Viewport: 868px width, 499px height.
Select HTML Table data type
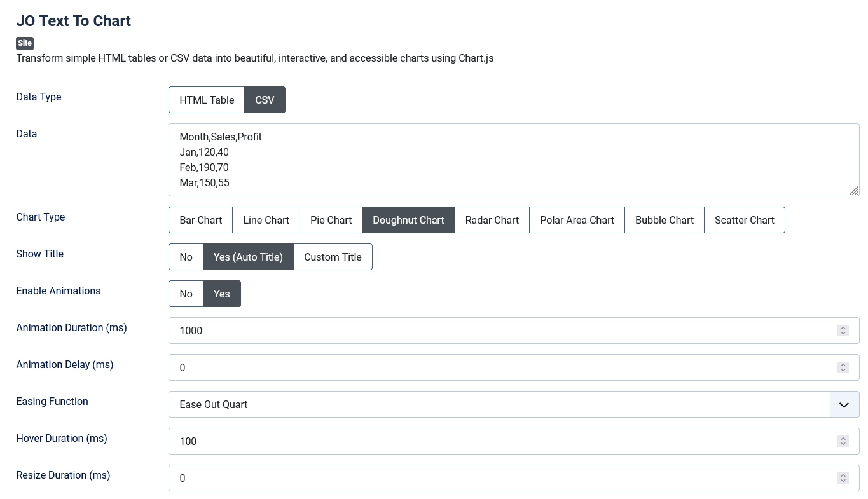pyautogui.click(x=207, y=100)
